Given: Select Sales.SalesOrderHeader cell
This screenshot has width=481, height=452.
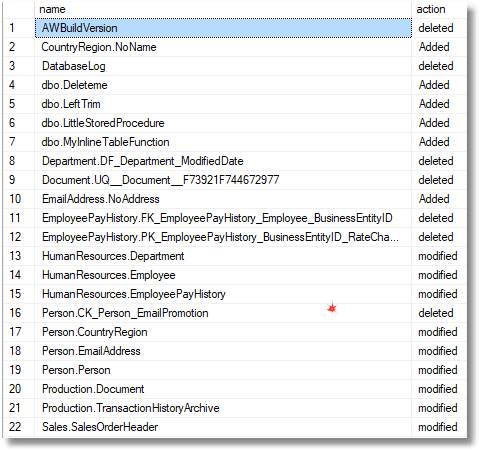Looking at the screenshot, I should (x=223, y=427).
